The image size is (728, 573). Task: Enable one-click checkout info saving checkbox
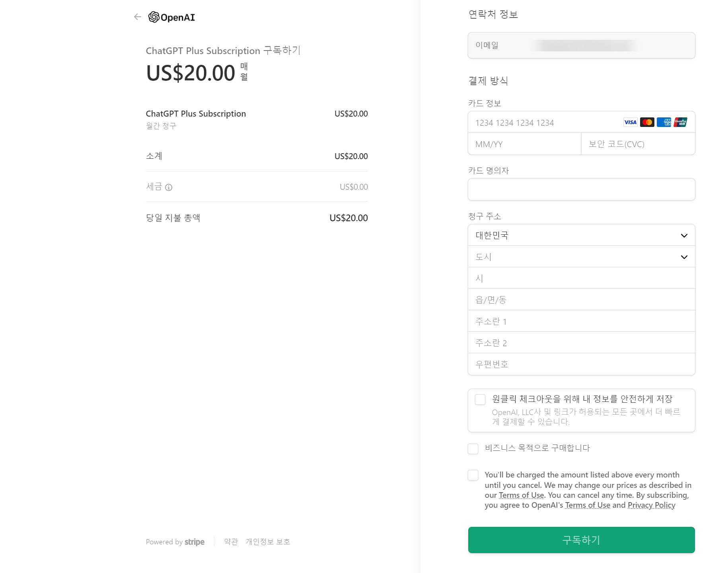(480, 400)
